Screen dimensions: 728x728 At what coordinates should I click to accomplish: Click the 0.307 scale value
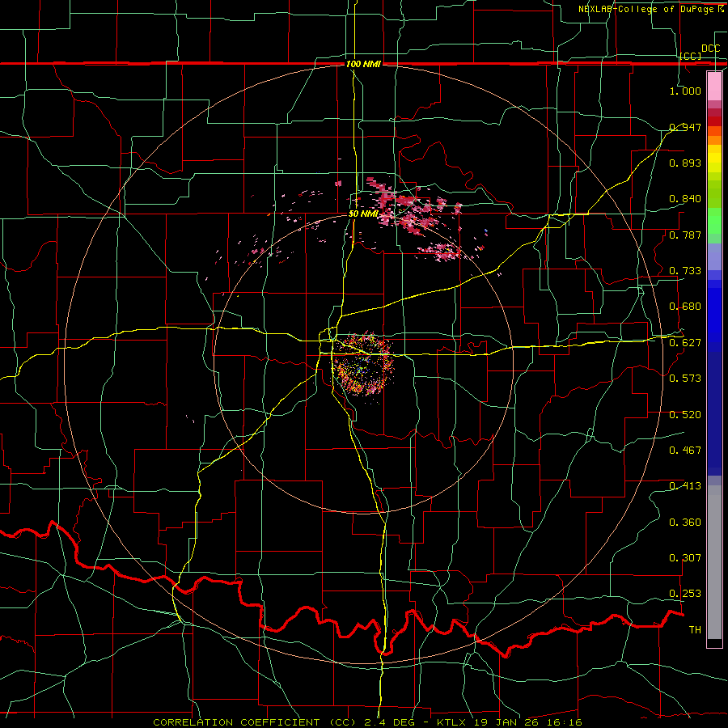point(685,558)
